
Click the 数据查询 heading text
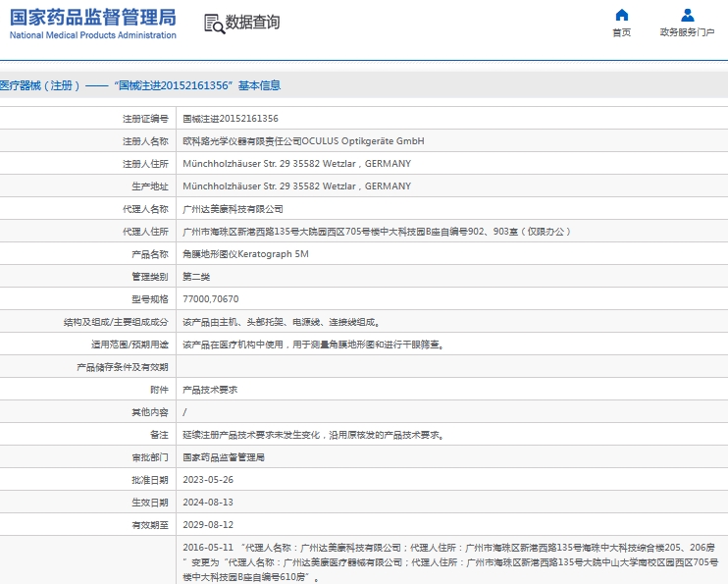[x=252, y=22]
